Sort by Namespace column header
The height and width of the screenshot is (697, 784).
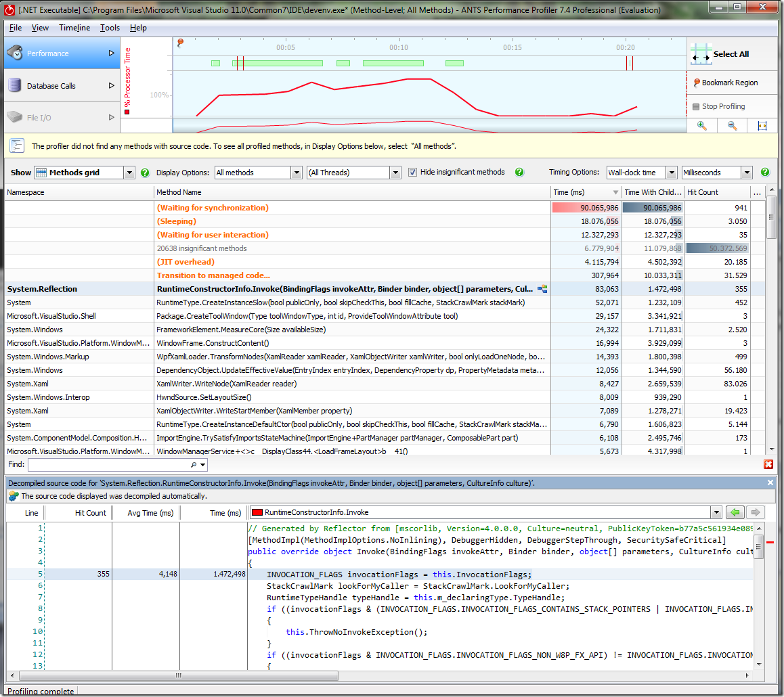79,192
